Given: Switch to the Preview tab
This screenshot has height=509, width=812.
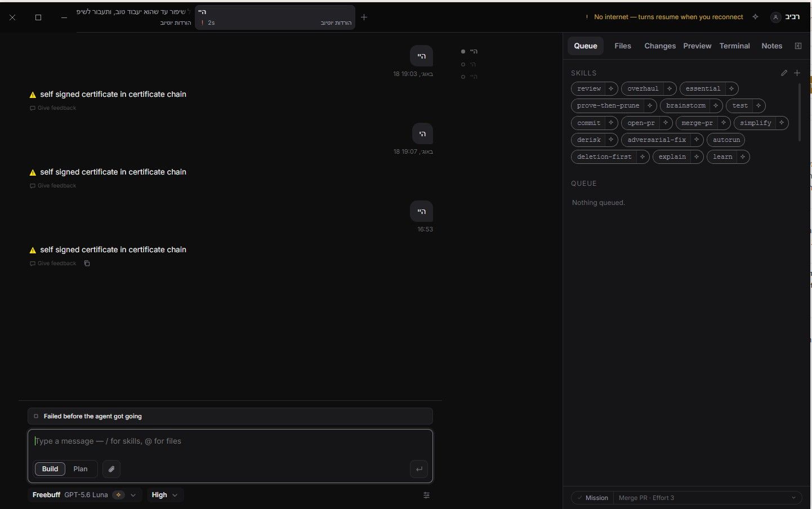Looking at the screenshot, I should tap(697, 46).
